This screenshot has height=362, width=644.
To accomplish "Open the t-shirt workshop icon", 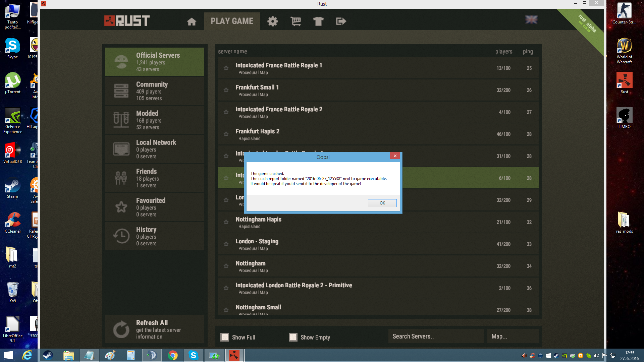I will tap(318, 21).
